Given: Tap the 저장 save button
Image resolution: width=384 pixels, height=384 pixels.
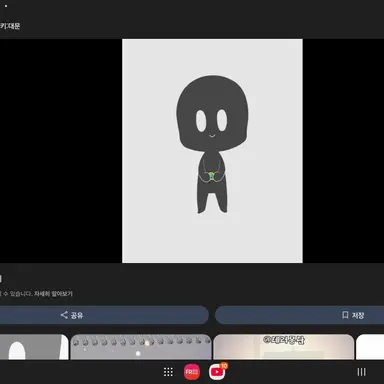Looking at the screenshot, I should 300,315.
